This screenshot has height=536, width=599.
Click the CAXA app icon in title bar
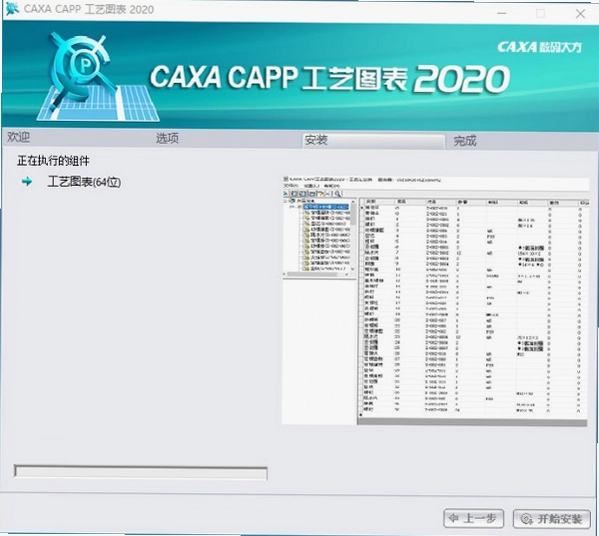[12, 9]
